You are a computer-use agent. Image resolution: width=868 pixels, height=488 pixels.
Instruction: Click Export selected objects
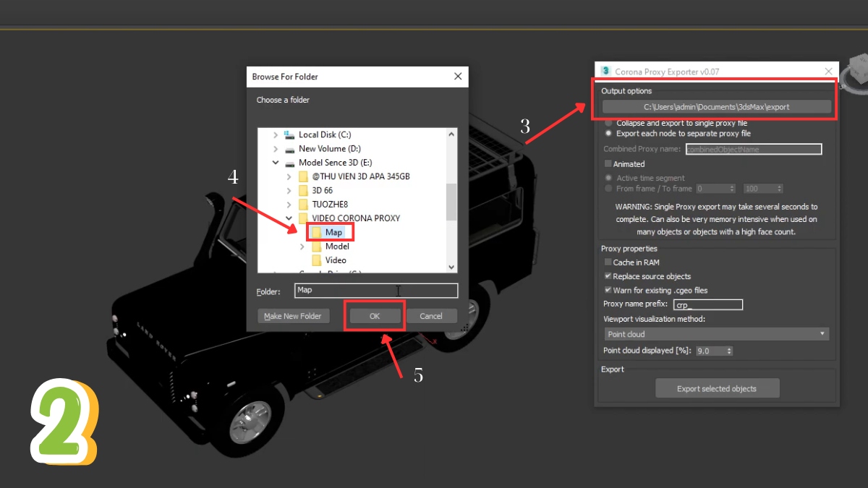(x=717, y=388)
